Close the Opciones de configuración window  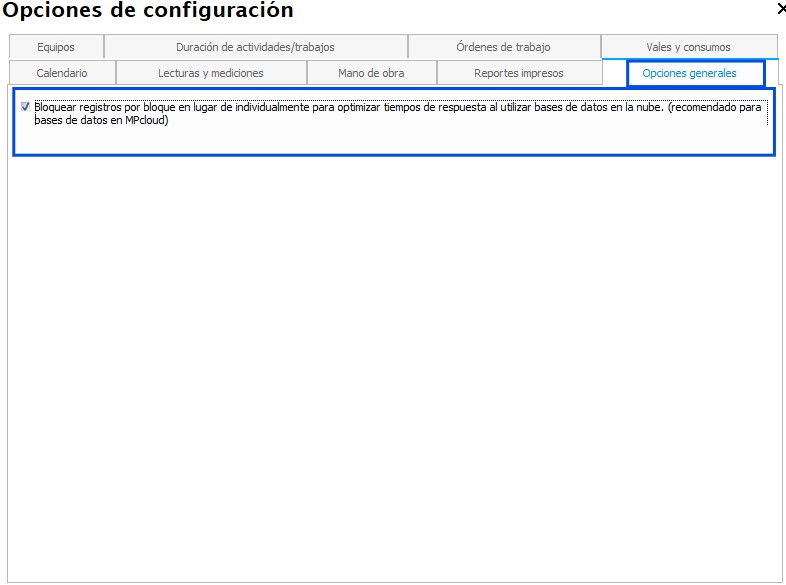(x=781, y=9)
